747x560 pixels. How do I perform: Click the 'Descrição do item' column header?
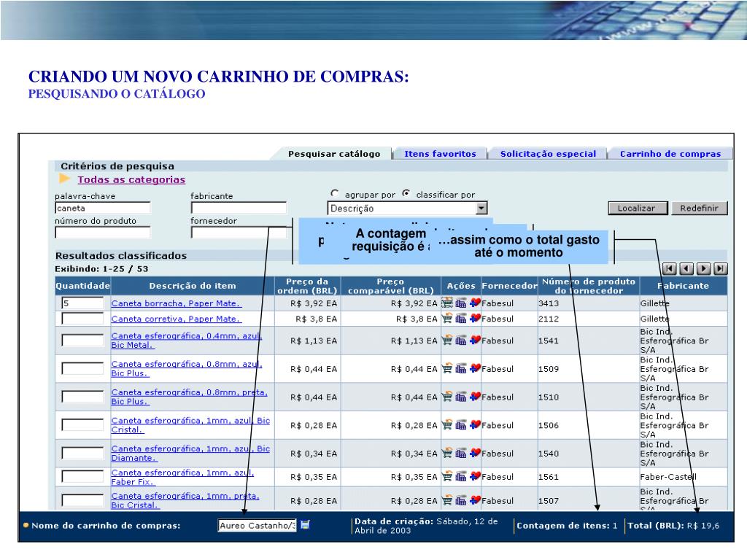193,286
